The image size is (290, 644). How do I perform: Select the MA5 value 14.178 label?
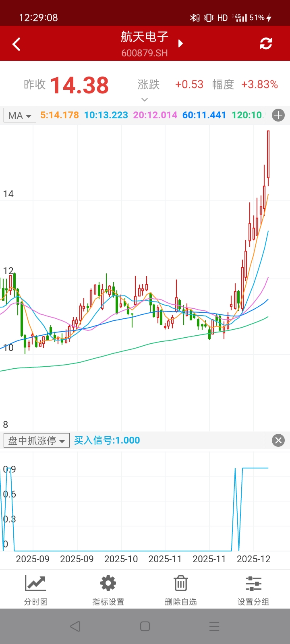click(x=60, y=116)
